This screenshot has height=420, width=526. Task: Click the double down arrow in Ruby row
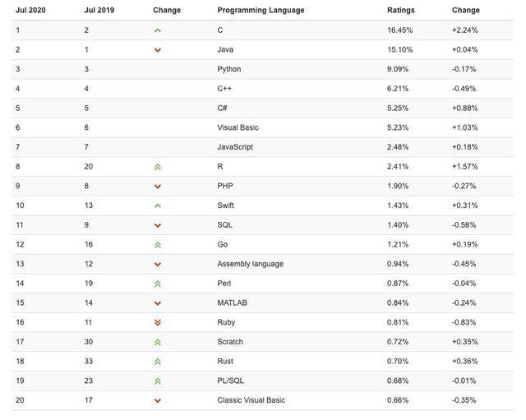(x=158, y=323)
